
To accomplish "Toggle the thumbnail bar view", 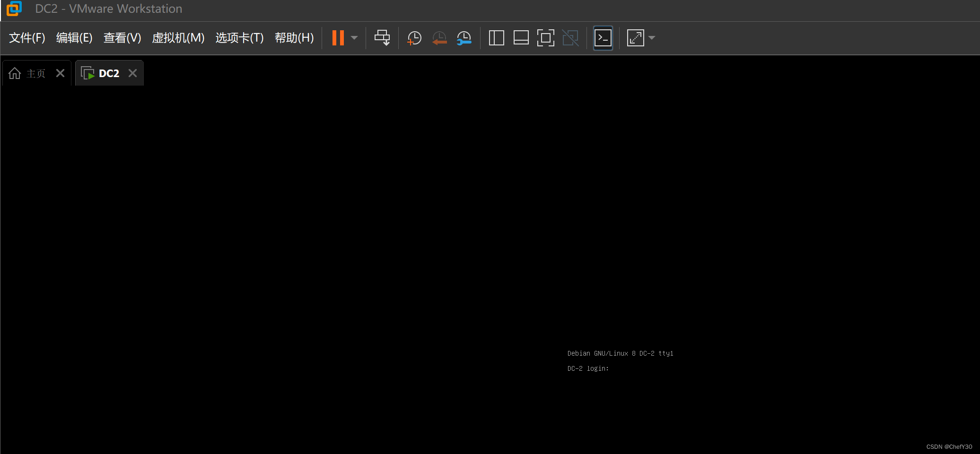I will (521, 38).
